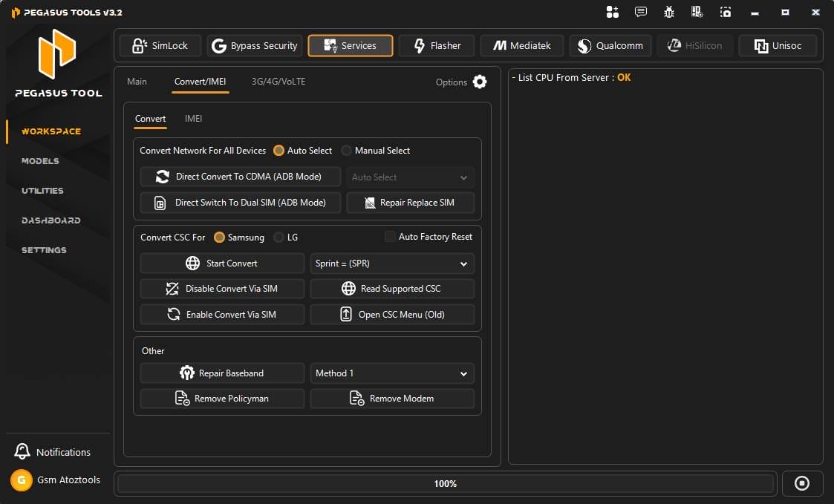Click the record icon next to progress bar

[802, 483]
